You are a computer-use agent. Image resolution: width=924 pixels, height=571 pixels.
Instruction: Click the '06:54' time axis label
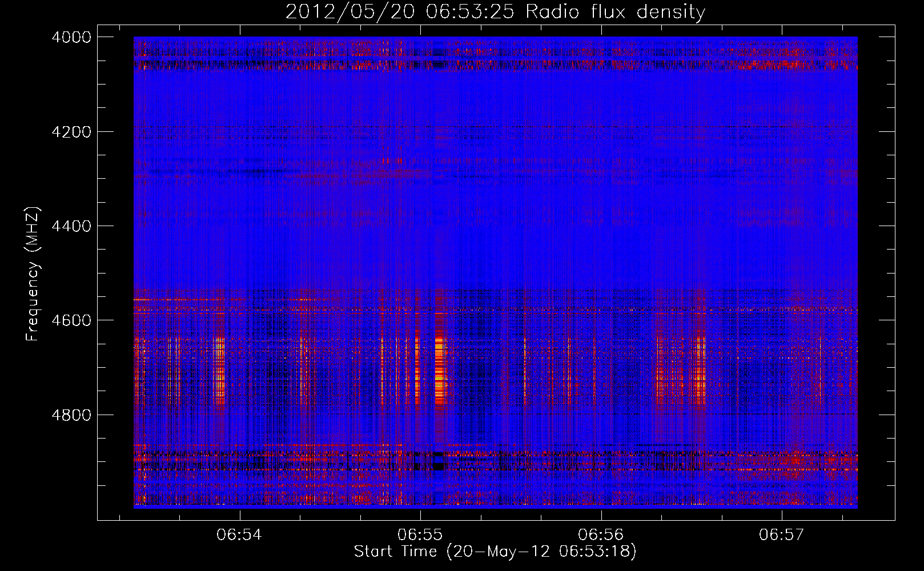tap(239, 534)
